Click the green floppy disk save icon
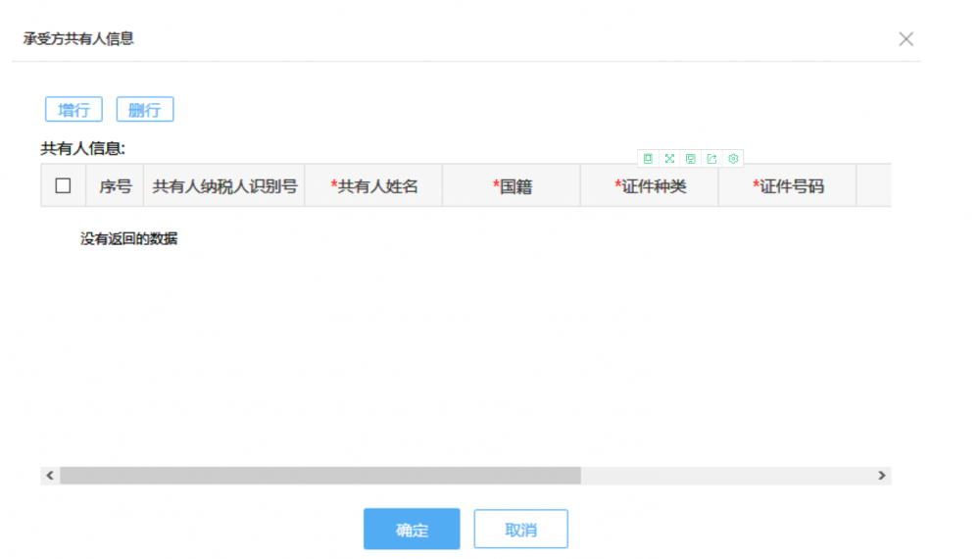 (x=691, y=158)
